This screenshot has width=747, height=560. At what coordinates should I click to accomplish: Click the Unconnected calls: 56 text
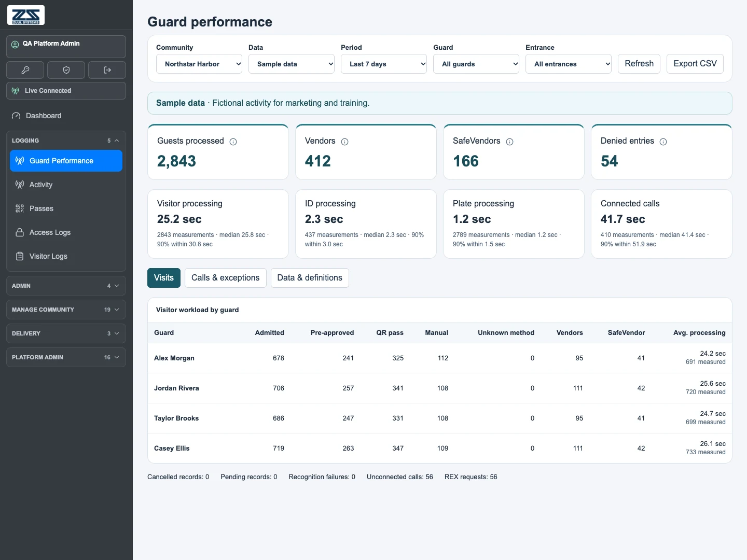pyautogui.click(x=400, y=477)
